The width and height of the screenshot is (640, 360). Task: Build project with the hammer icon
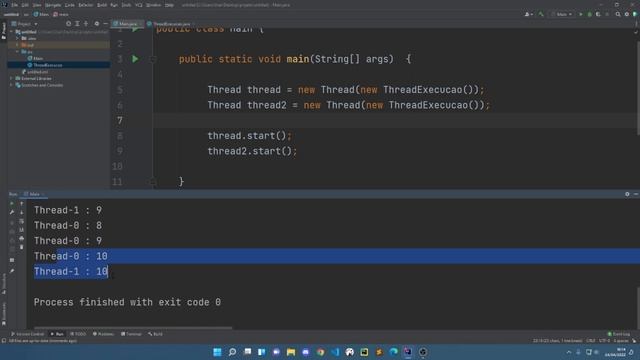(541, 14)
